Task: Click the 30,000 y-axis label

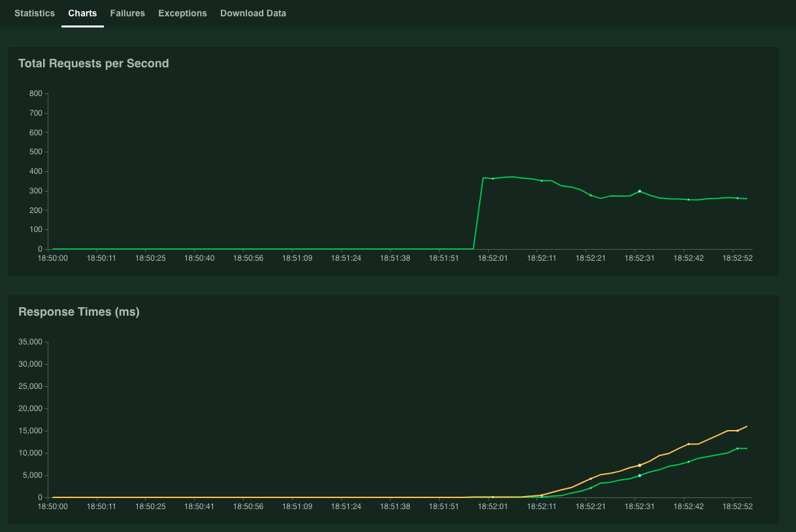Action: point(30,364)
